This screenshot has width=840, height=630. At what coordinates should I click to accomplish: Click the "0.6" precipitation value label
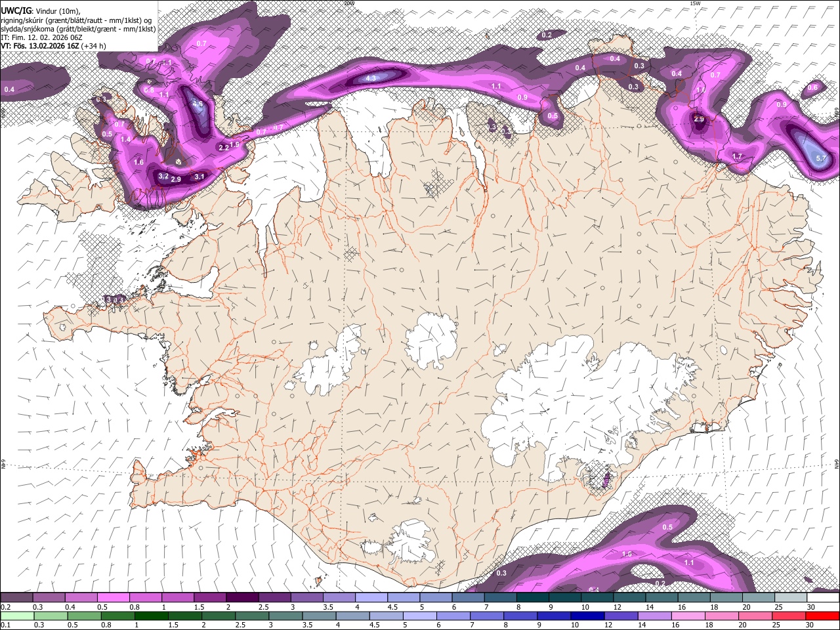(813, 87)
